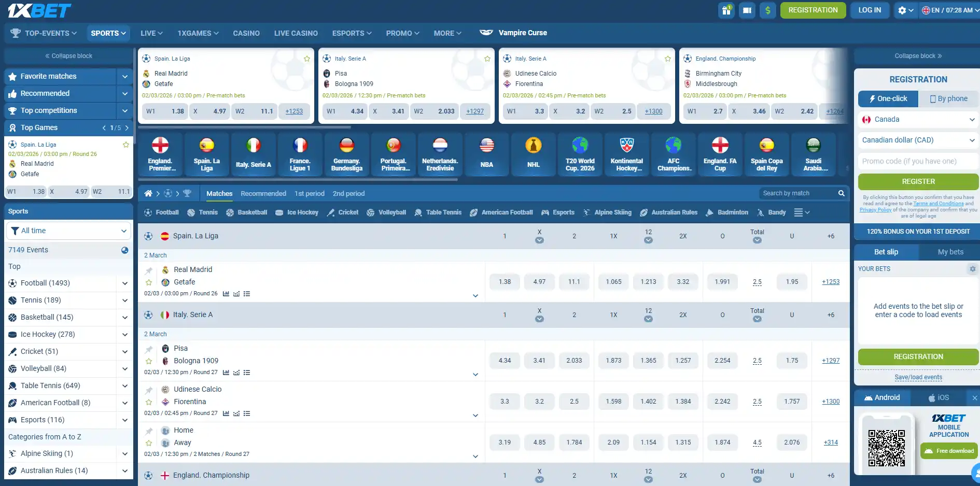
Task: Switch to the 1st period tab
Action: pyautogui.click(x=309, y=193)
